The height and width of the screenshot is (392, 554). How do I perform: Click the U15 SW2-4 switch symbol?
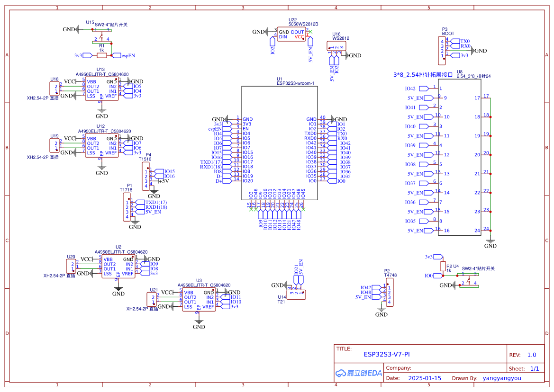point(102,36)
